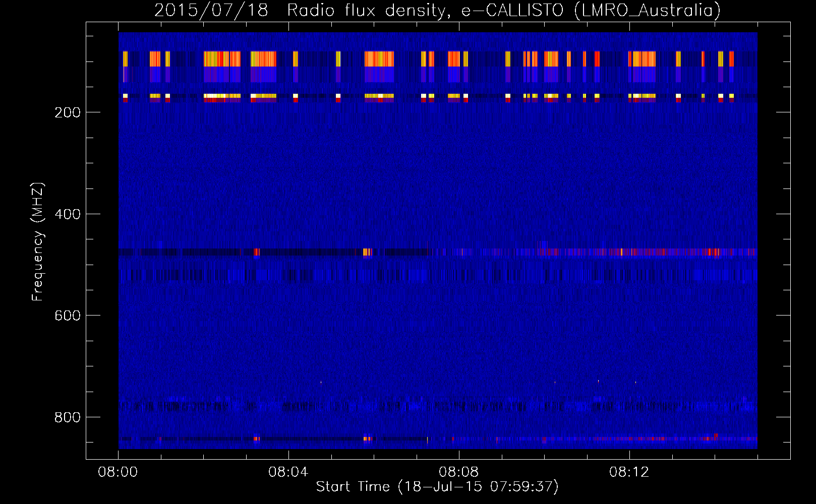
Task: Click the 08:00 time tick label
Action: tap(118, 472)
